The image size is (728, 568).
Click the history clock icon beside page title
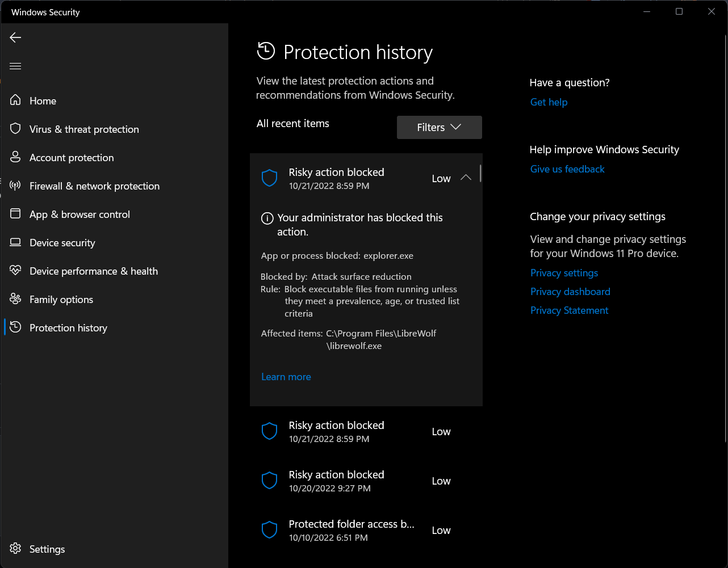(266, 51)
